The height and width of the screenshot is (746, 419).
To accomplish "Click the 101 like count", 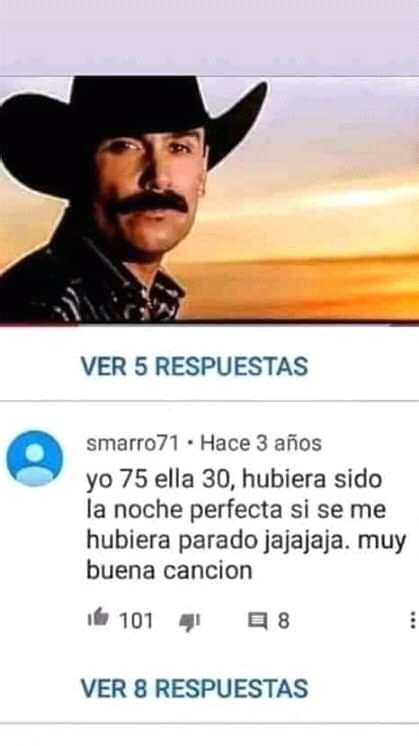I will point(136,621).
